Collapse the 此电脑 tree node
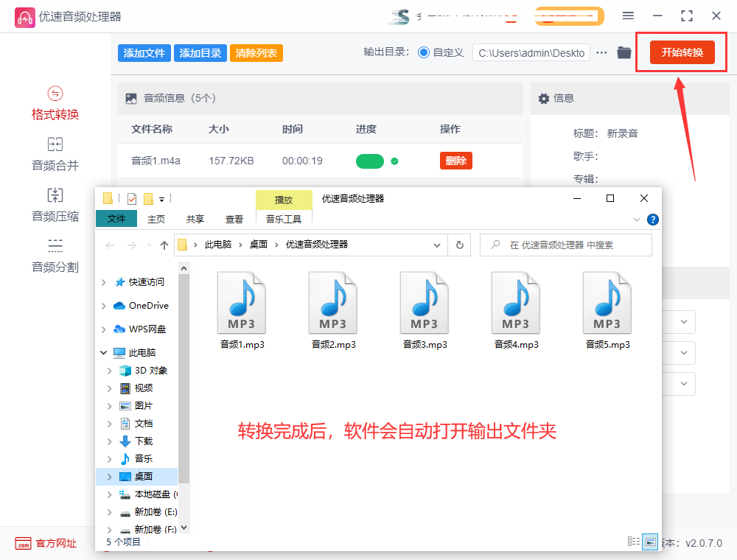This screenshot has height=560, width=737. pyautogui.click(x=103, y=353)
